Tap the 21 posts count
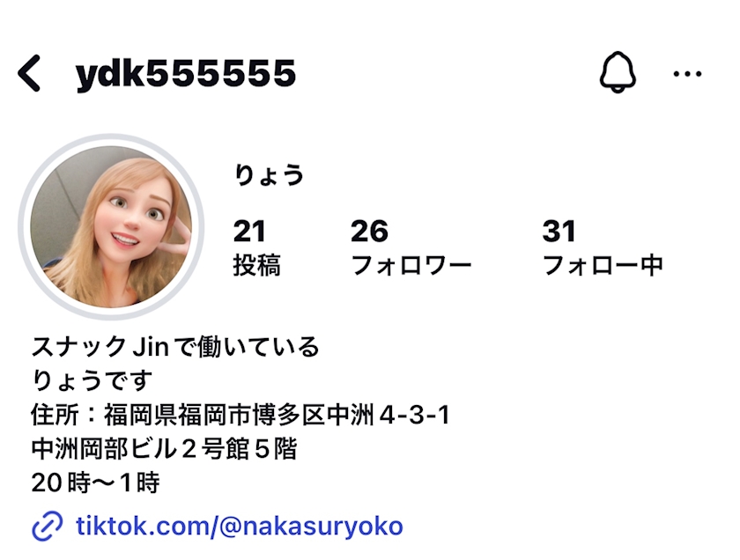 tap(249, 232)
